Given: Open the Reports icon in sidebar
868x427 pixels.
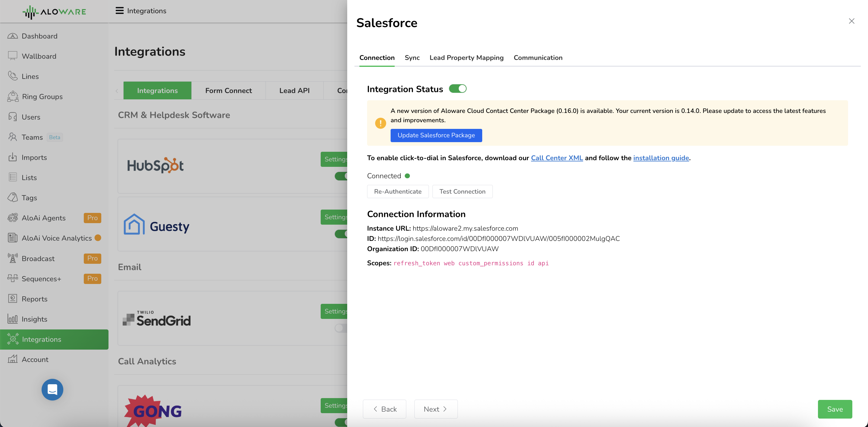Looking at the screenshot, I should [12, 299].
